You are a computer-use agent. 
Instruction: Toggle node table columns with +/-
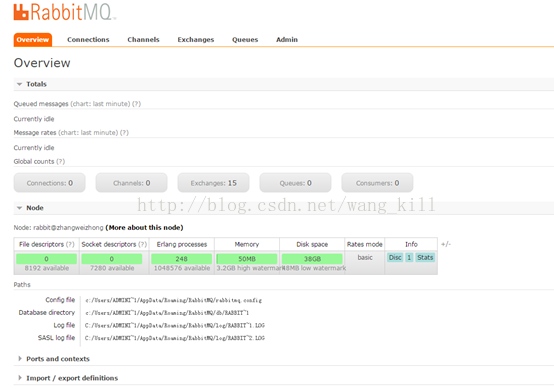446,244
